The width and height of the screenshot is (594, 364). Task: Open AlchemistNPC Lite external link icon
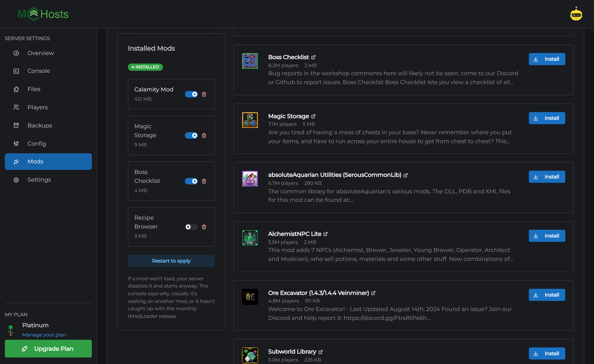click(326, 234)
